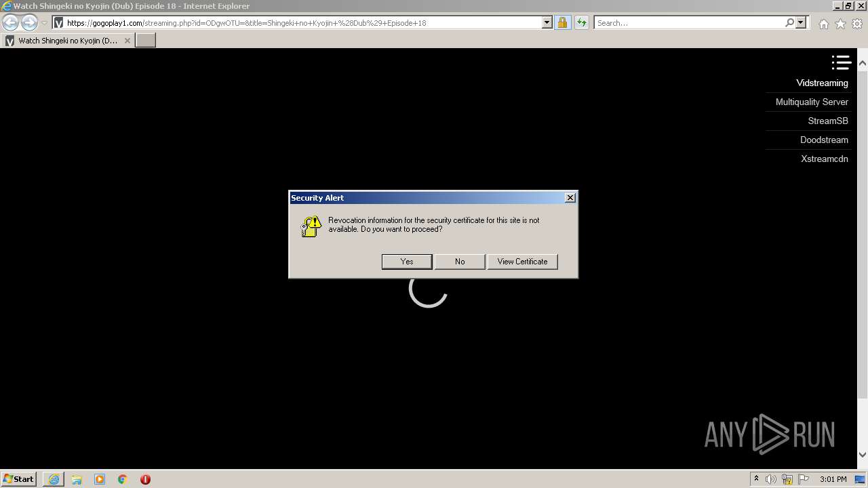Click No in Security Alert dialog
Viewport: 868px width, 488px height.
coord(460,262)
